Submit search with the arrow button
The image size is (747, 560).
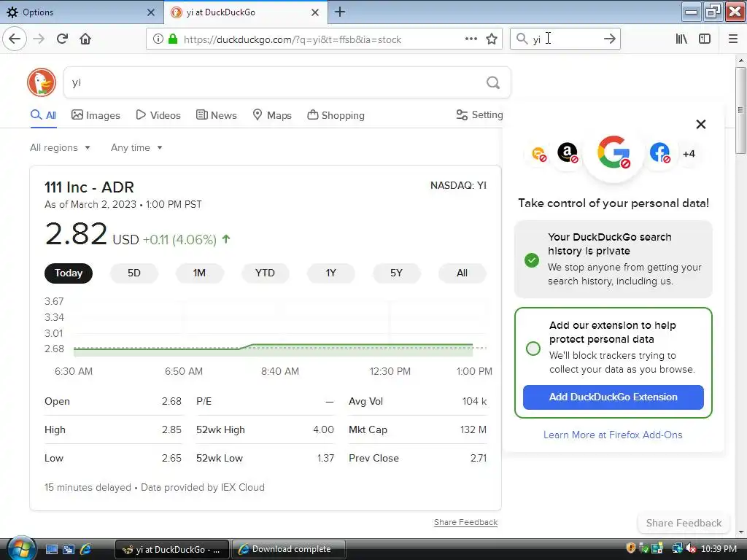[609, 39]
